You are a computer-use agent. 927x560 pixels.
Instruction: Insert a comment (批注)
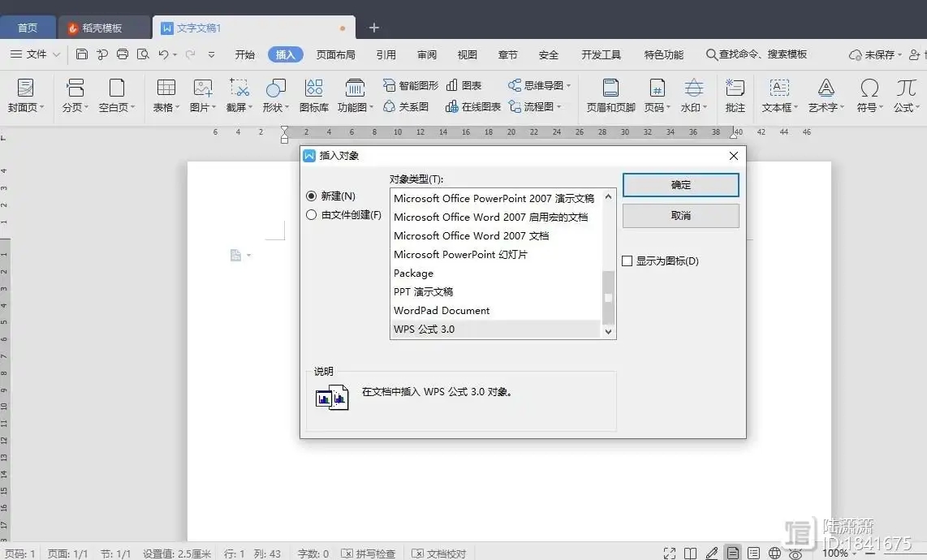click(x=735, y=95)
